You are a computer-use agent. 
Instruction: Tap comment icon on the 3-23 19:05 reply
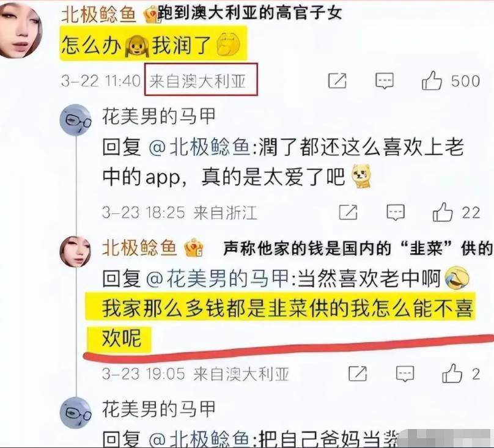pos(405,374)
